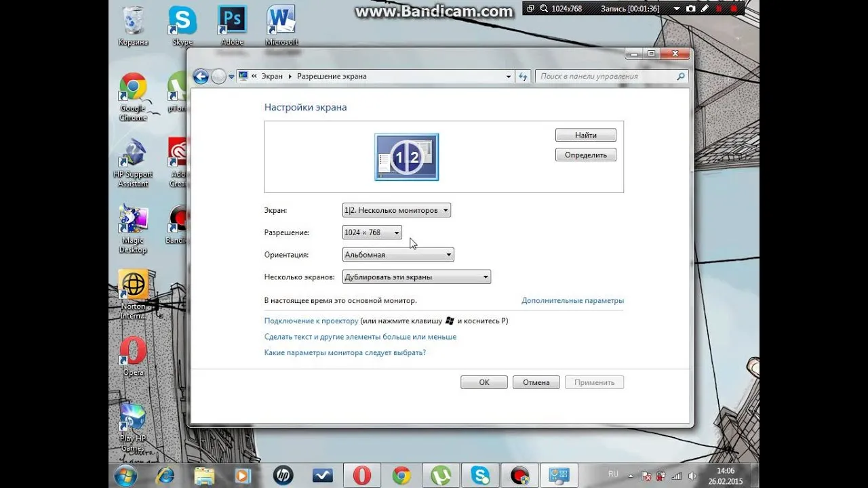Pause the Bandicam recording
868x488 pixels.
coord(719,9)
